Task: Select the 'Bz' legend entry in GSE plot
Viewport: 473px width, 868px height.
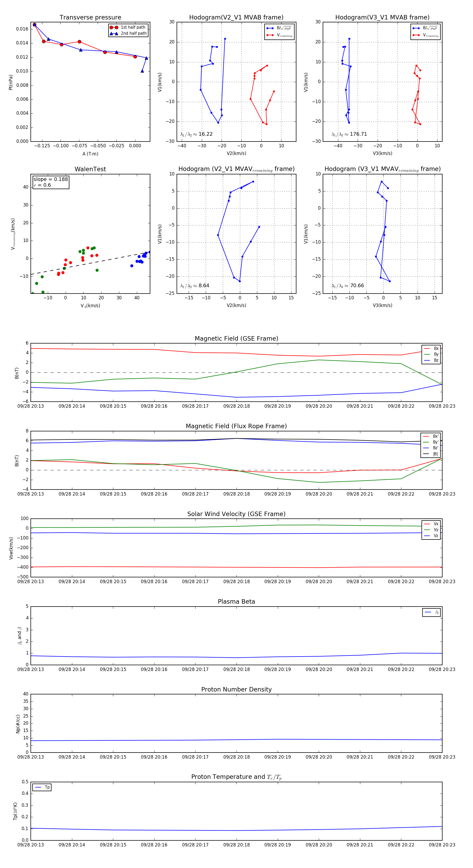Action: coord(431,360)
